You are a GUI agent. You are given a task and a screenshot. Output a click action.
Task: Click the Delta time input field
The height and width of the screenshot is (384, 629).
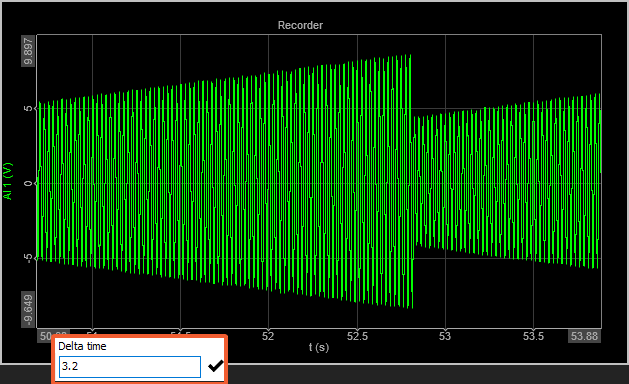point(130,367)
